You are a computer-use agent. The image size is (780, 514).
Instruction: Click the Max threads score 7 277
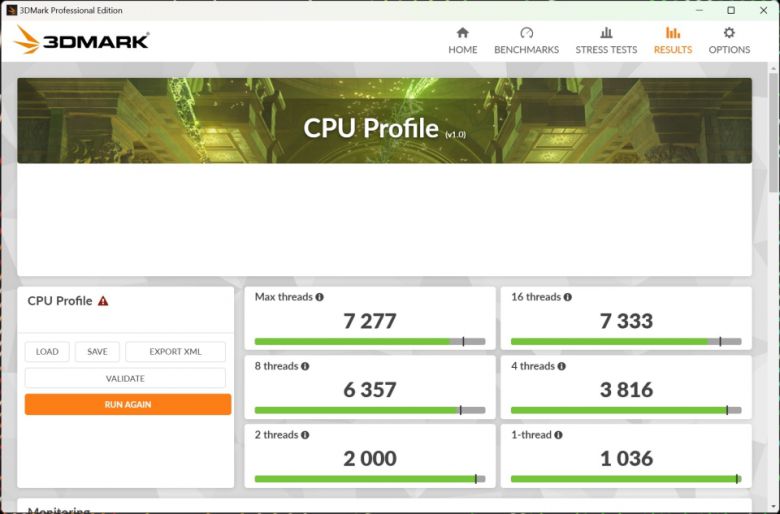coord(370,321)
